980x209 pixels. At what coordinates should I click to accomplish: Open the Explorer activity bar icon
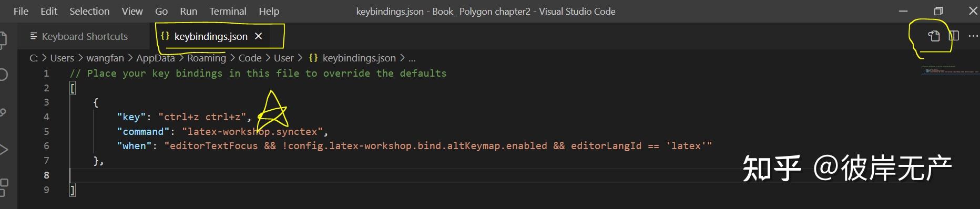[3, 40]
